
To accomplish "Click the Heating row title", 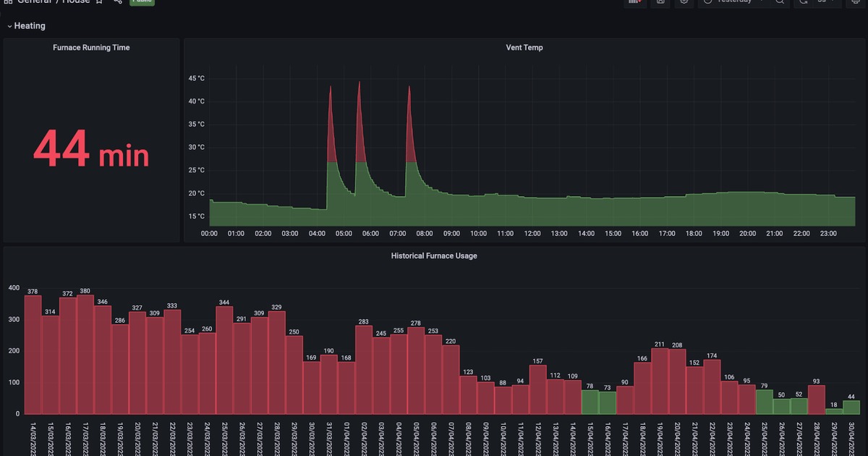I will (x=30, y=26).
